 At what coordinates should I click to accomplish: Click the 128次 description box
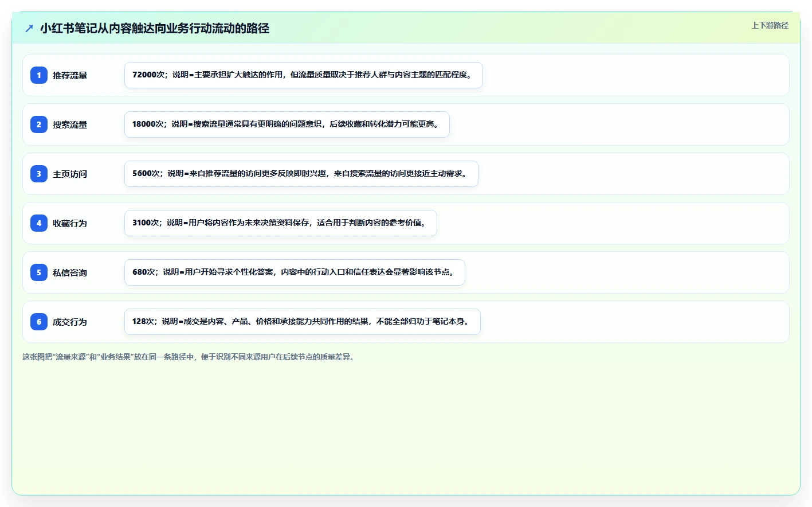[303, 322]
